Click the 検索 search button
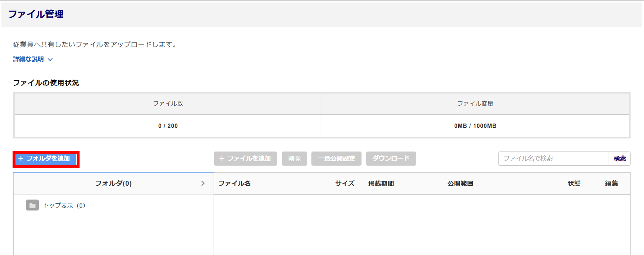The width and height of the screenshot is (644, 255). pos(620,159)
